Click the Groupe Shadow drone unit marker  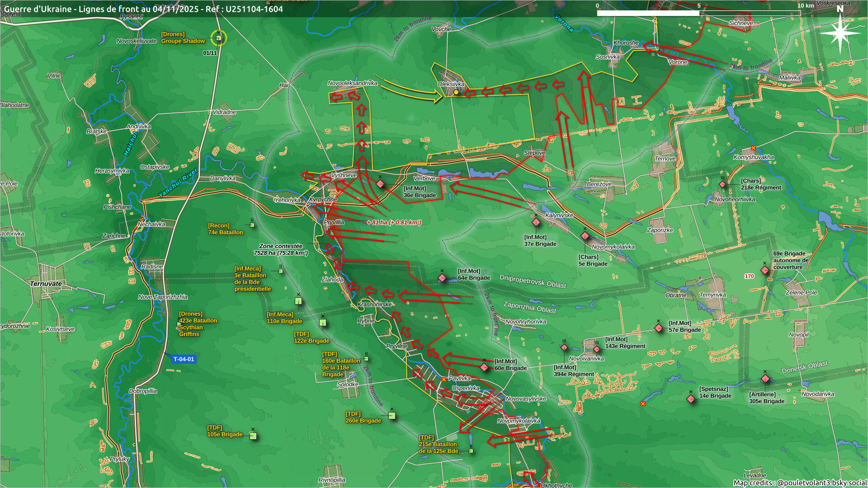tap(219, 38)
